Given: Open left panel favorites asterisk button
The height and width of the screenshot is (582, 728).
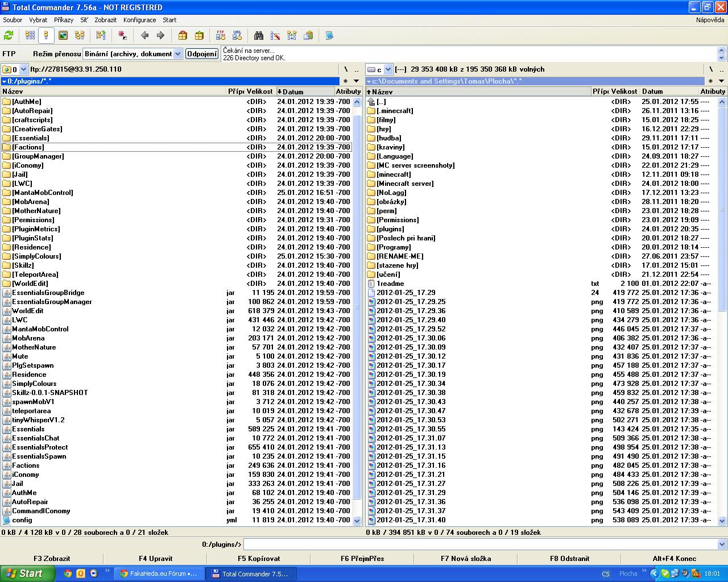Looking at the screenshot, I should click(x=345, y=81).
